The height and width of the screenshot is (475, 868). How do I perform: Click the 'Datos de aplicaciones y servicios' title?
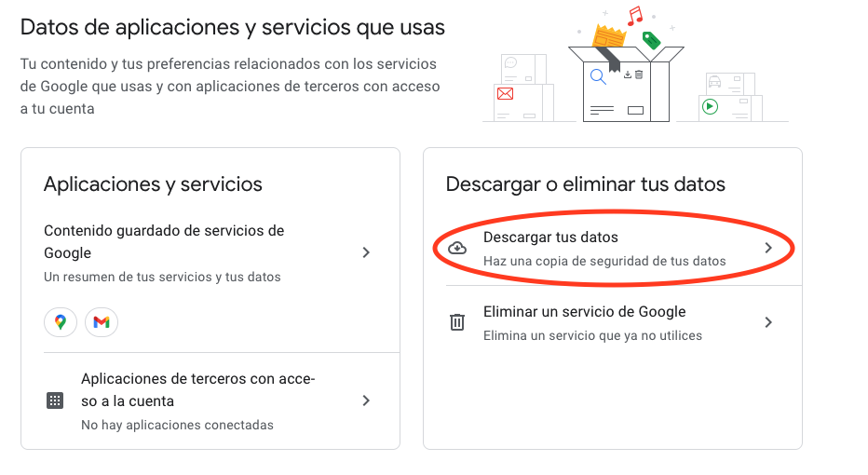(233, 27)
